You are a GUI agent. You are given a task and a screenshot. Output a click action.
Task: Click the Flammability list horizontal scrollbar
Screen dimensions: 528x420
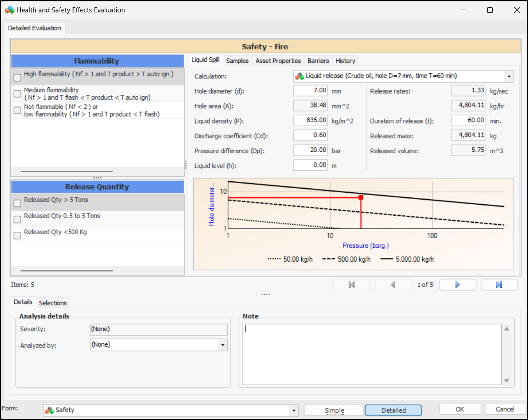67,172
